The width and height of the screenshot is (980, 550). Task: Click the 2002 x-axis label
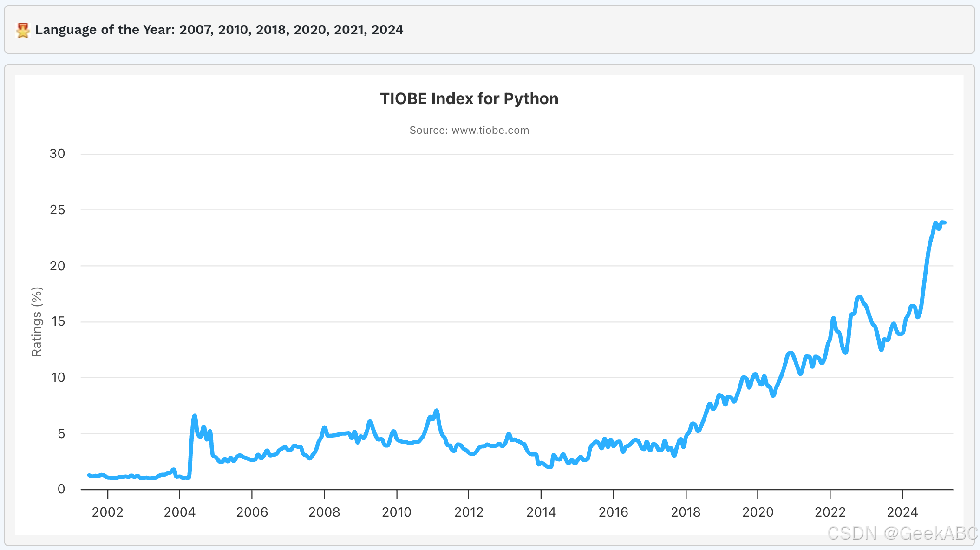pyautogui.click(x=107, y=512)
